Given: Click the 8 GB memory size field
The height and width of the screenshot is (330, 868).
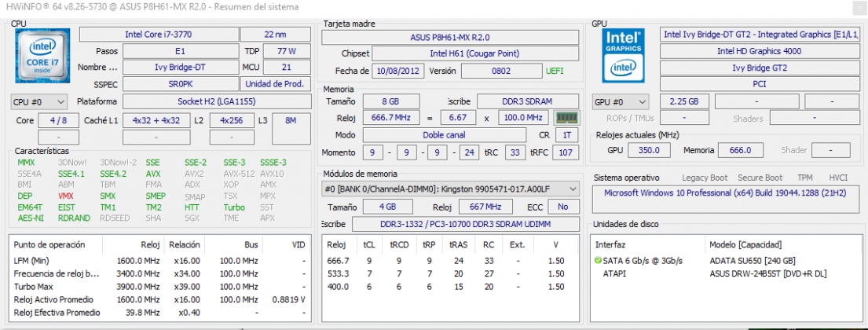Looking at the screenshot, I should [391, 101].
